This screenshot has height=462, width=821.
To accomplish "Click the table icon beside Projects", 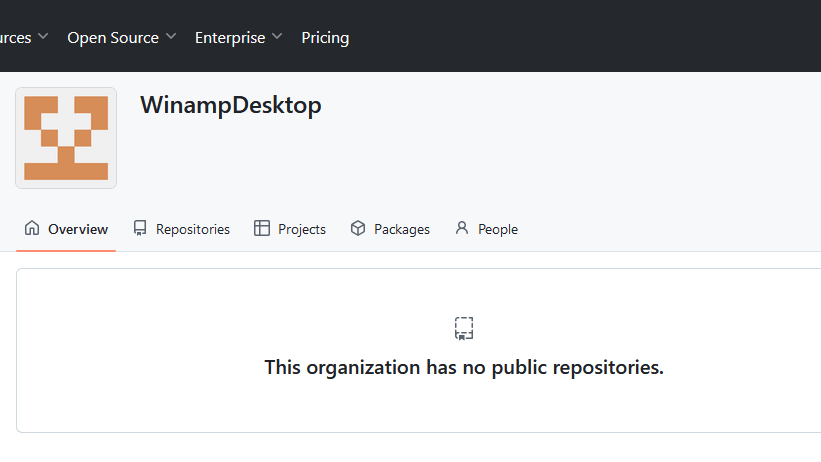I will coord(262,228).
